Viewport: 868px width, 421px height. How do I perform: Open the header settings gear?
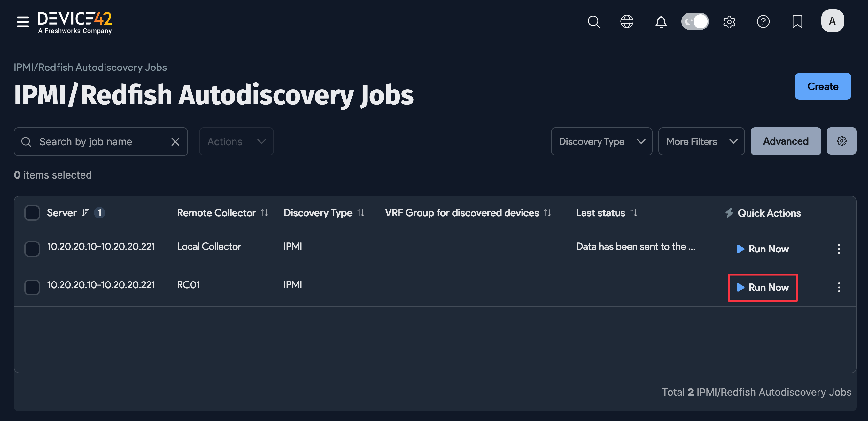coord(729,22)
